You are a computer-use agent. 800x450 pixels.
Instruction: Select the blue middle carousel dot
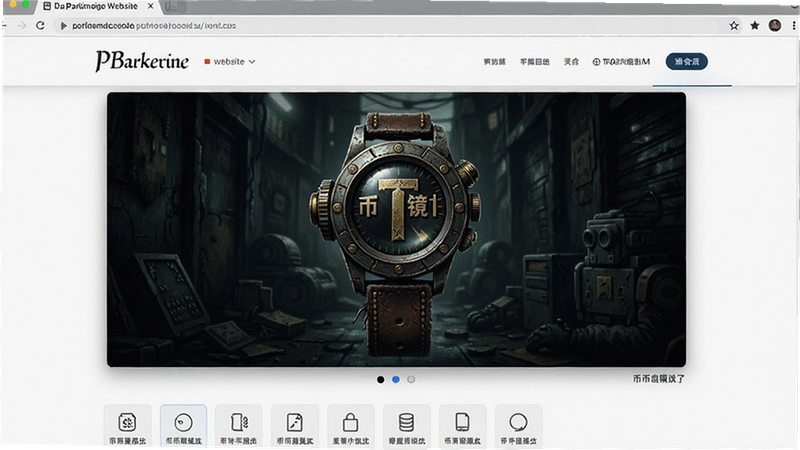coord(396,380)
